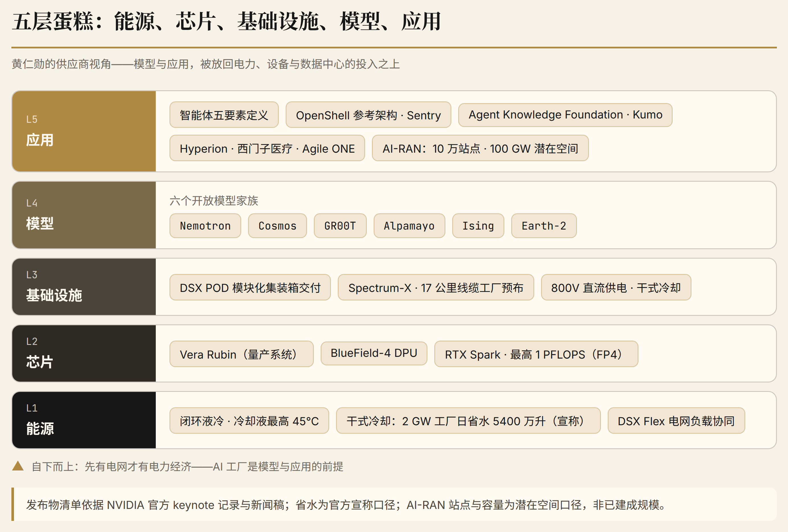Click the upward triangle icon beside 自下而上
788x532 pixels.
click(18, 466)
